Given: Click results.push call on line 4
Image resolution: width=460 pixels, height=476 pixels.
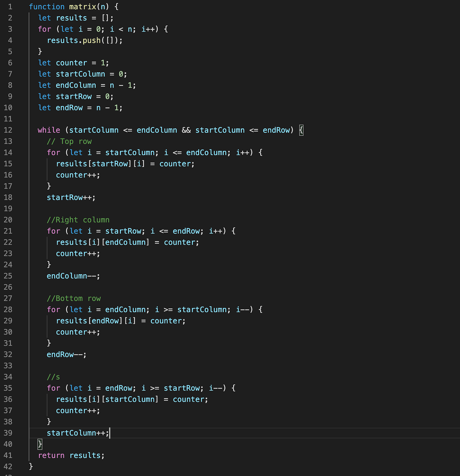Looking at the screenshot, I should pyautogui.click(x=74, y=40).
